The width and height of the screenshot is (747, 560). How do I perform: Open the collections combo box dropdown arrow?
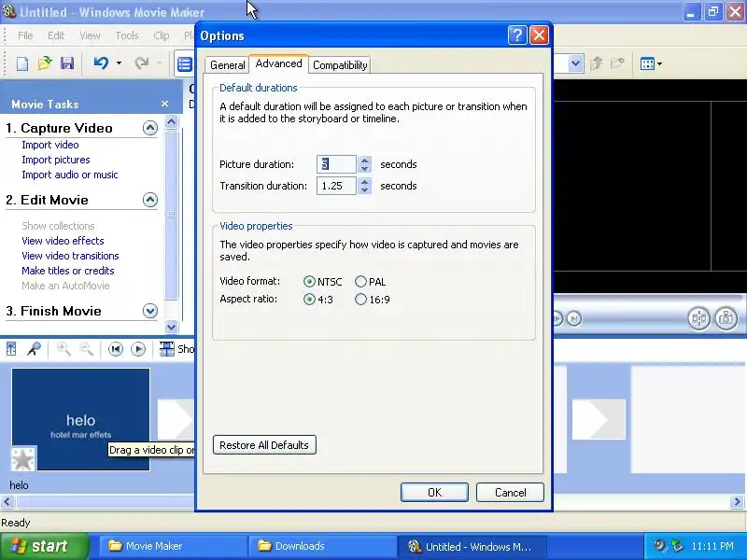tap(575, 63)
